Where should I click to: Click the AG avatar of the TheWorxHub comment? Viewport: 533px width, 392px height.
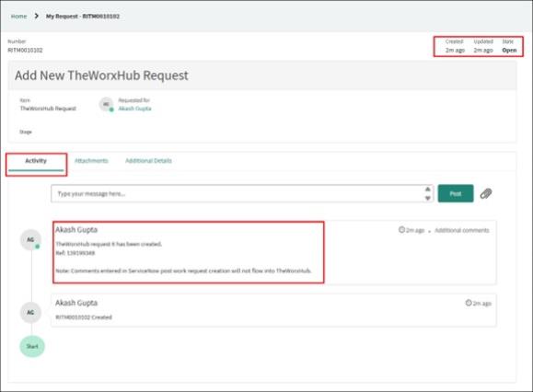pyautogui.click(x=30, y=240)
